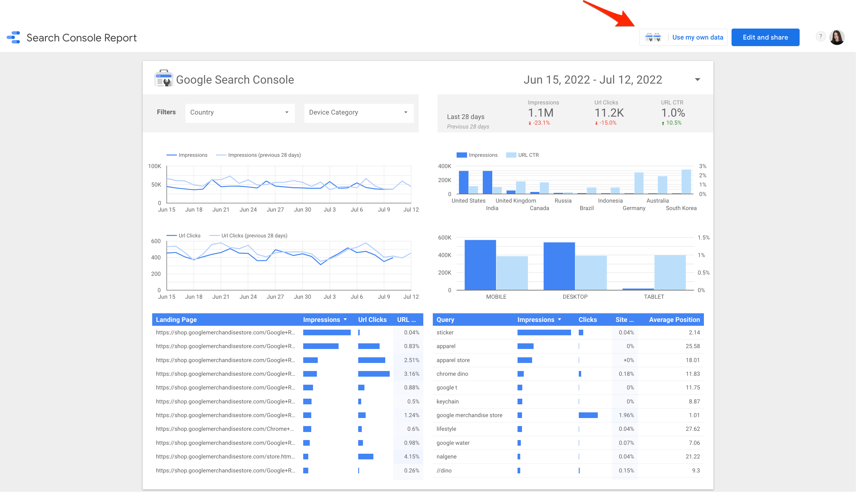Click the store.htm landing page URL row
Image resolution: width=868 pixels, height=504 pixels.
tap(288, 457)
